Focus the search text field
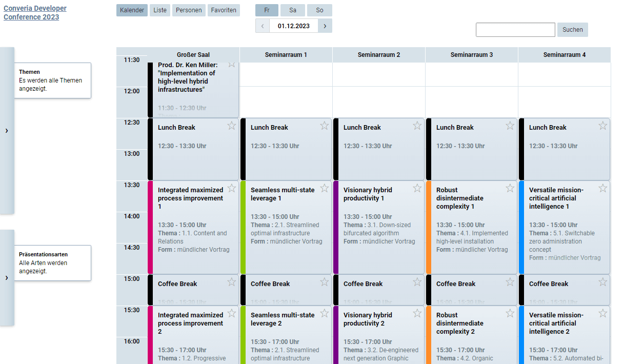 click(x=515, y=30)
